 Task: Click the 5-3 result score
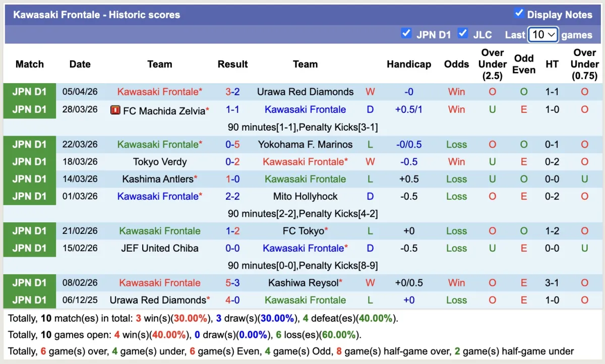pyautogui.click(x=232, y=283)
